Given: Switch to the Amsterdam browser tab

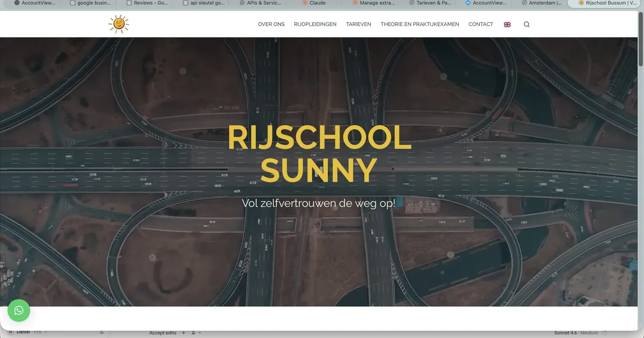Looking at the screenshot, I should pos(542,3).
